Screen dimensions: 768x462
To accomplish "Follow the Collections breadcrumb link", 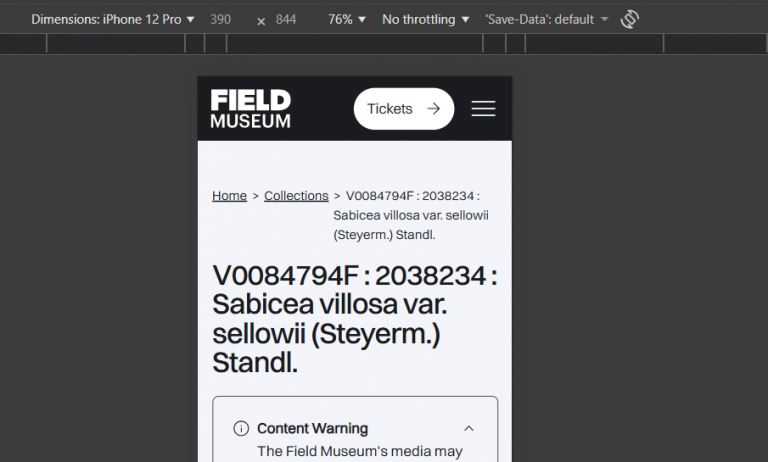I will [x=296, y=195].
